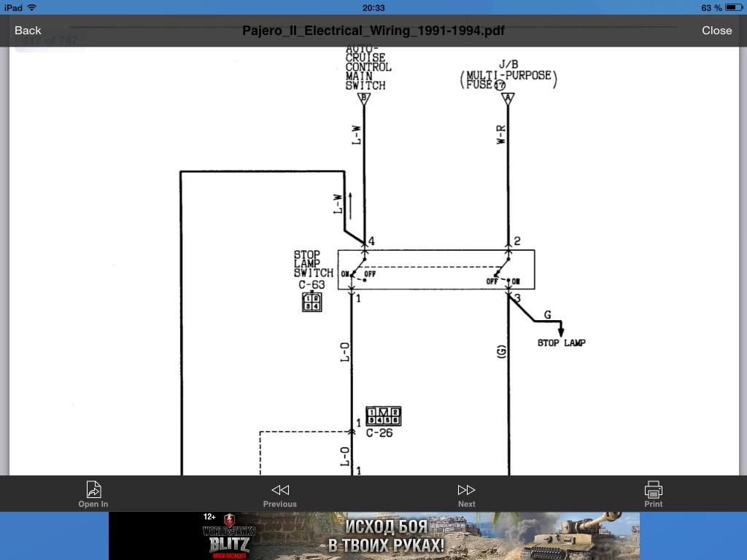Viewport: 747px width, 560px height.
Task: Tap the page counter 417 of 747
Action: coord(50,42)
